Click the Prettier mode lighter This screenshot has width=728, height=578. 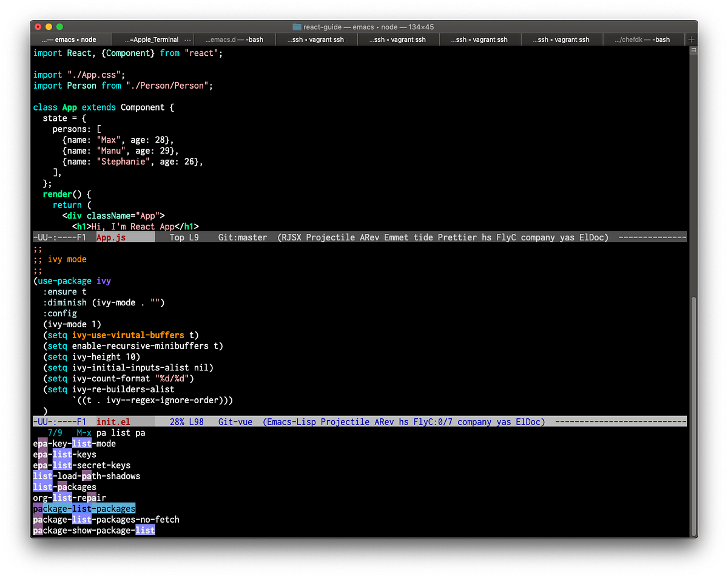457,237
